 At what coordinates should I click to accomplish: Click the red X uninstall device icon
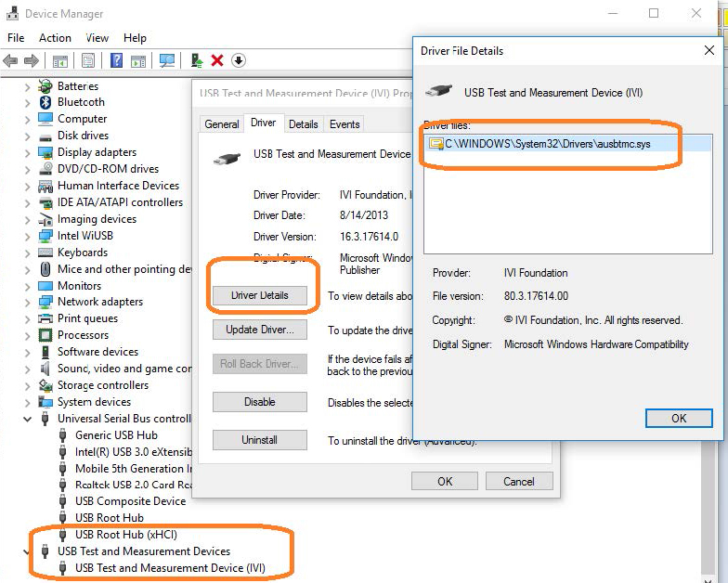coord(217,61)
